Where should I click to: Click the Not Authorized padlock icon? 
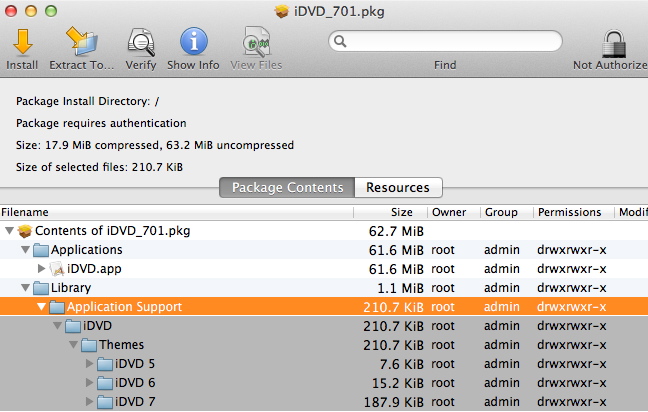(x=614, y=43)
